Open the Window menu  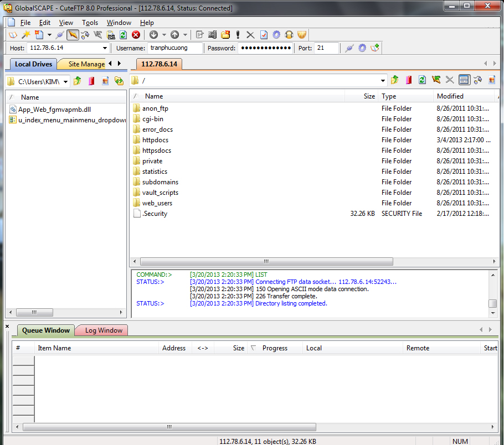[119, 23]
